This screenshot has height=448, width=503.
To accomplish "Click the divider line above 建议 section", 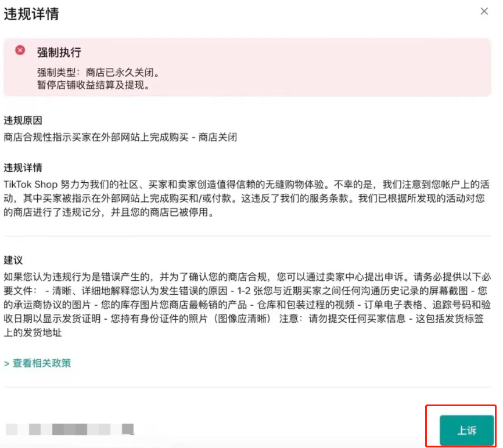I will tap(250, 236).
